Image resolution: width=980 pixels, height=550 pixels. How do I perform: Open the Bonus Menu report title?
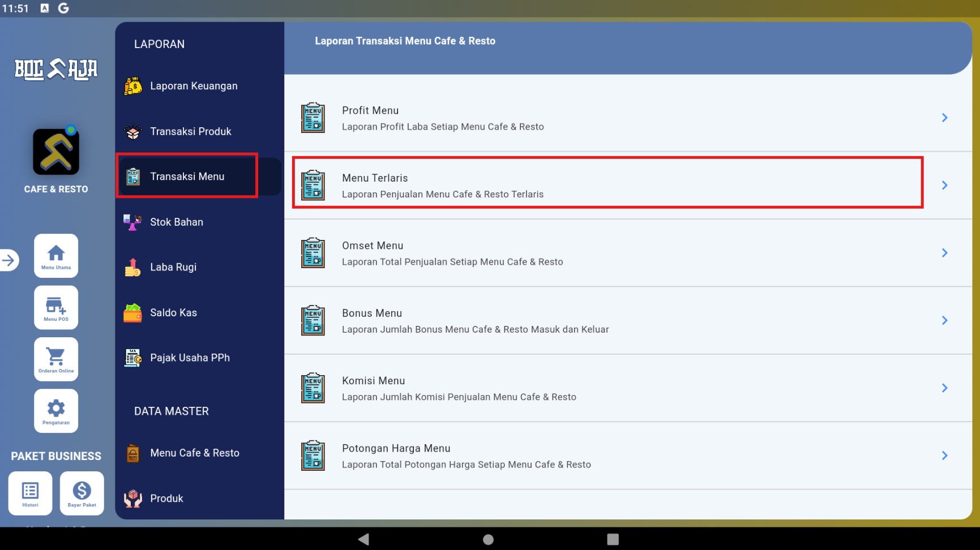pos(372,313)
